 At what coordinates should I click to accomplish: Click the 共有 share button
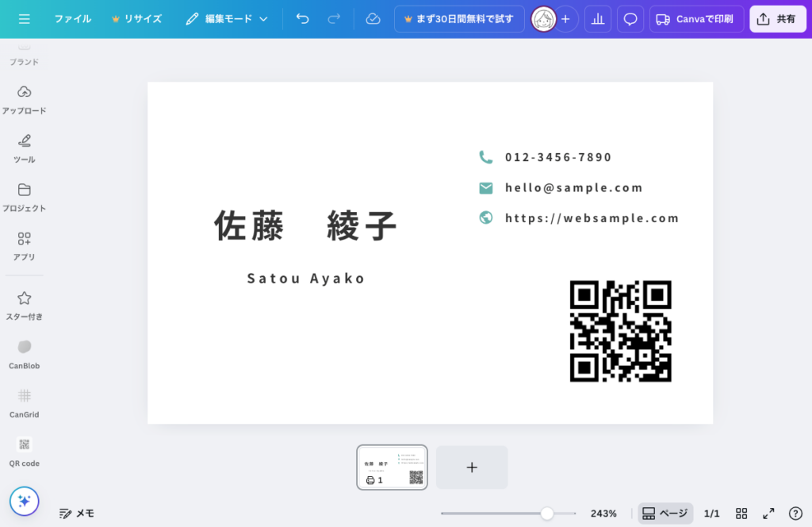[x=778, y=19]
